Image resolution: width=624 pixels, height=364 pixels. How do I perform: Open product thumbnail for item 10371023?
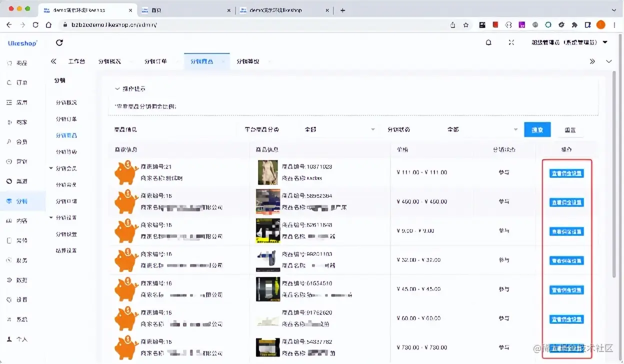click(x=268, y=172)
